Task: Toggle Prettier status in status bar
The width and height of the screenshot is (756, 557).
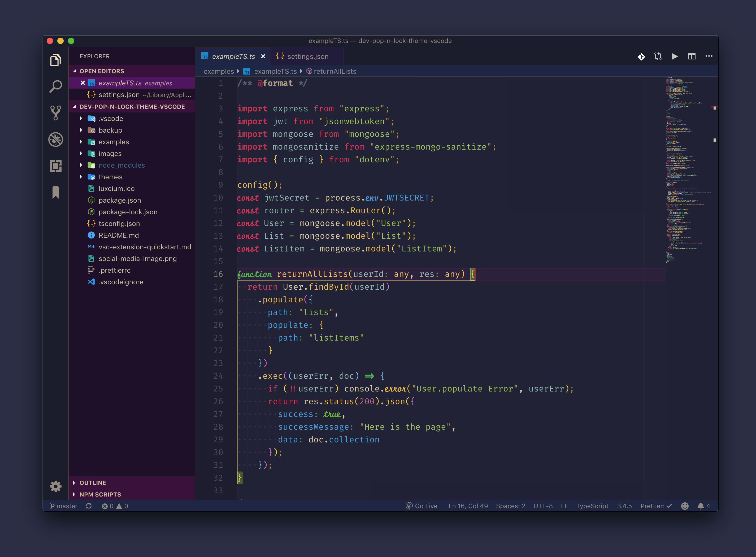Action: click(x=656, y=506)
